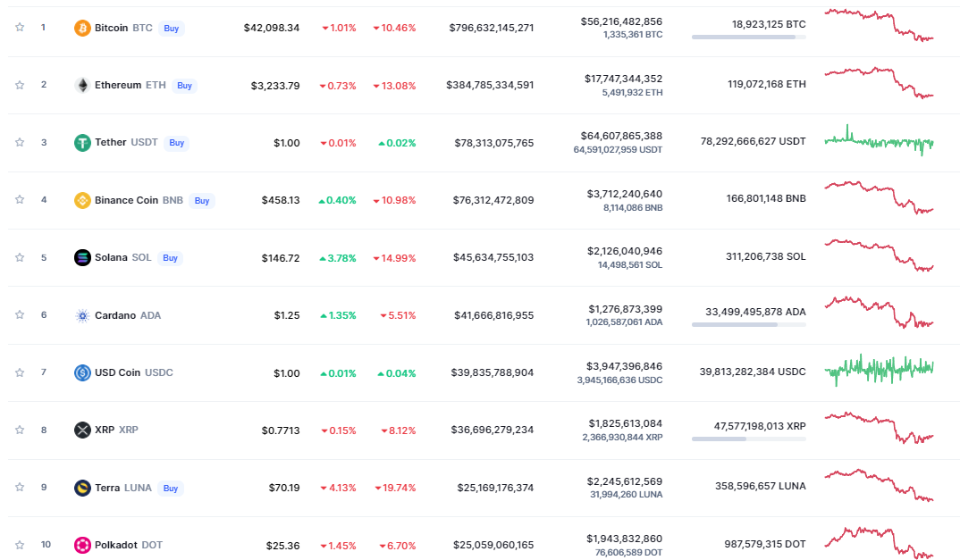
Task: Click the Polkadot pink logo icon
Action: (82, 545)
